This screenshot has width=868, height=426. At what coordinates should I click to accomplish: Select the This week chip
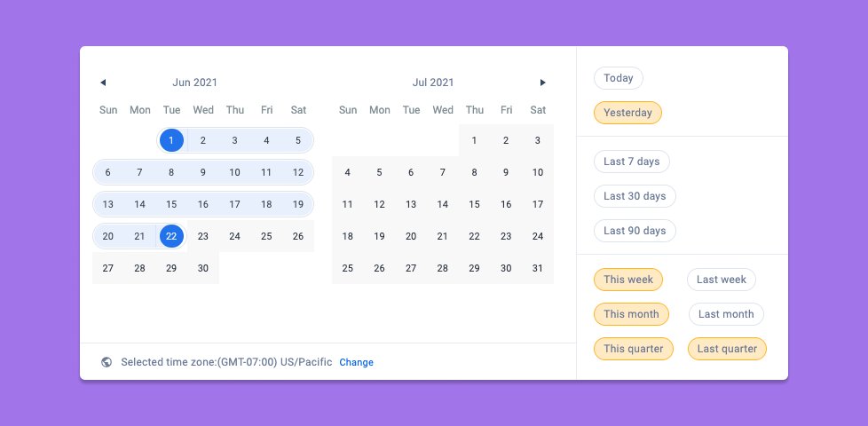coord(628,280)
